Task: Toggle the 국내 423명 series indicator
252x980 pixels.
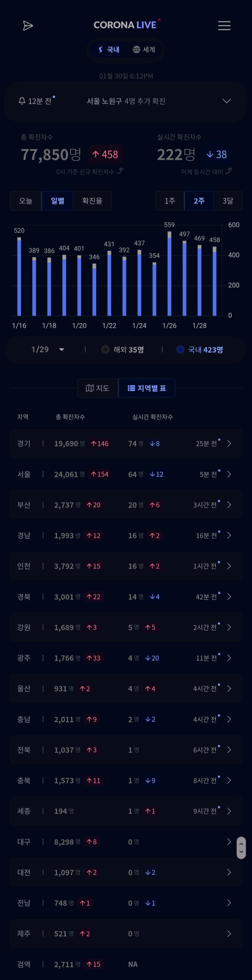Action: tap(180, 349)
